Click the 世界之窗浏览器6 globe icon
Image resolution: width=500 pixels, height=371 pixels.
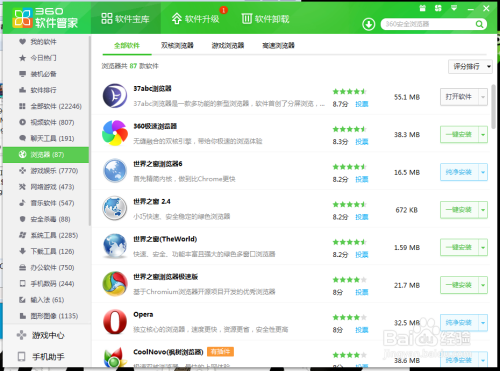[115, 171]
